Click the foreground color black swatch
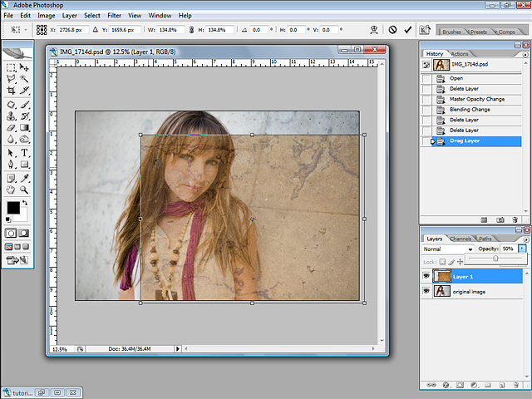 (x=14, y=207)
